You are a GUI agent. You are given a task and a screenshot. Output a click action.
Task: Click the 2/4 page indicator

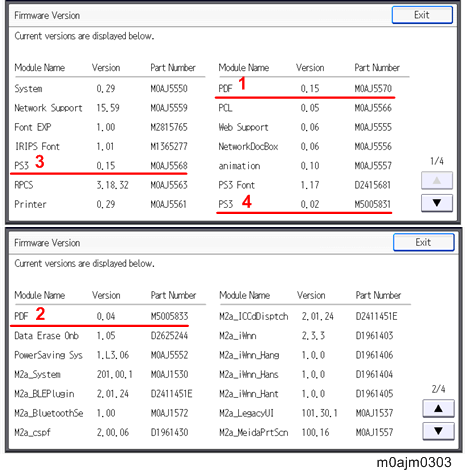coord(439,389)
